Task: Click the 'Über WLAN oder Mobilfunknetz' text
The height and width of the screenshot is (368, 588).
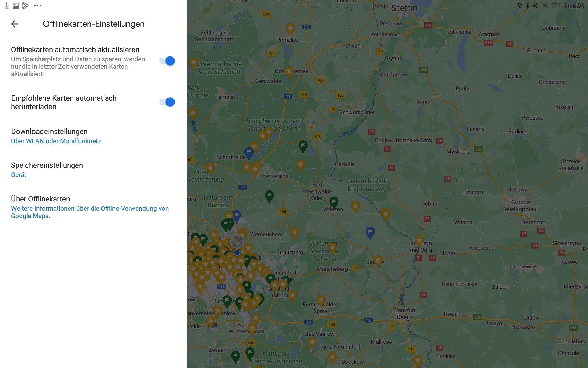Action: point(56,141)
